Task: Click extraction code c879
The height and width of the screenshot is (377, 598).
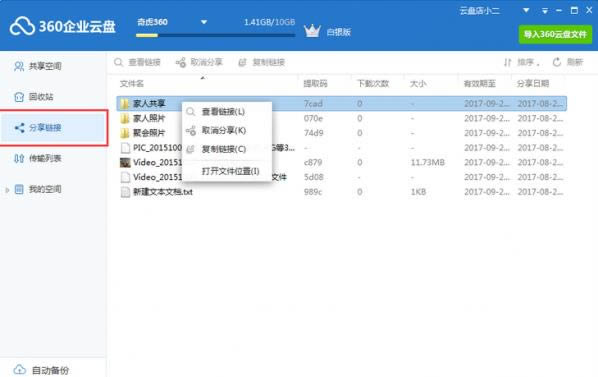Action: pos(313,163)
